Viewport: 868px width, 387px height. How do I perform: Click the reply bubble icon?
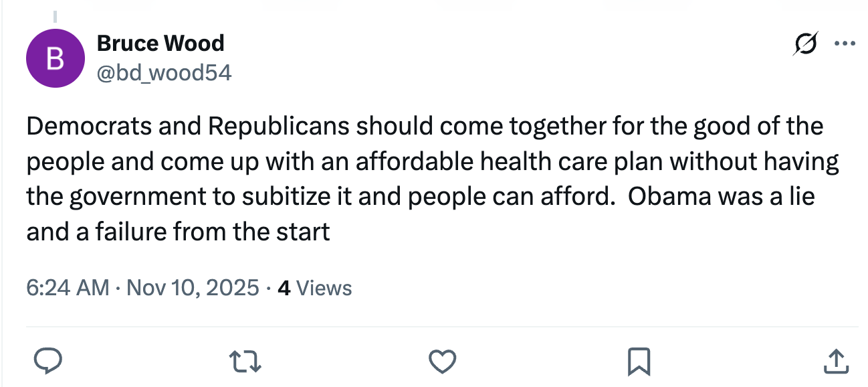47,360
